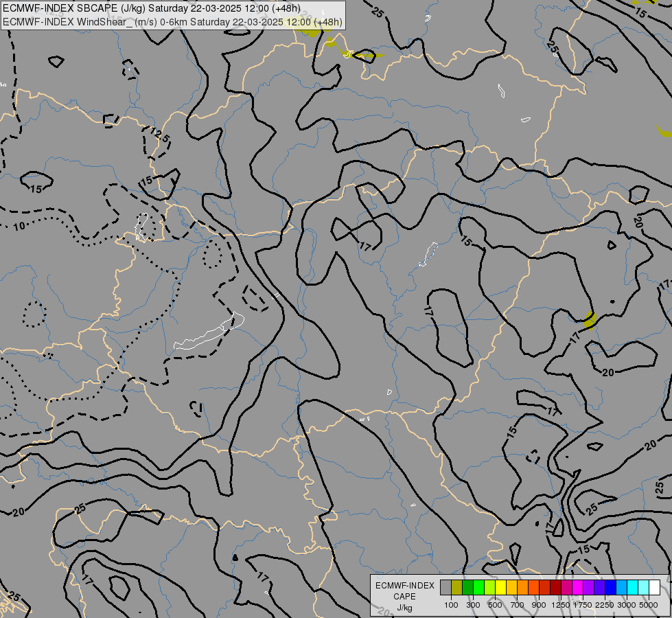Click the legend value label 300
This screenshot has height=618, width=672.
[x=473, y=605]
